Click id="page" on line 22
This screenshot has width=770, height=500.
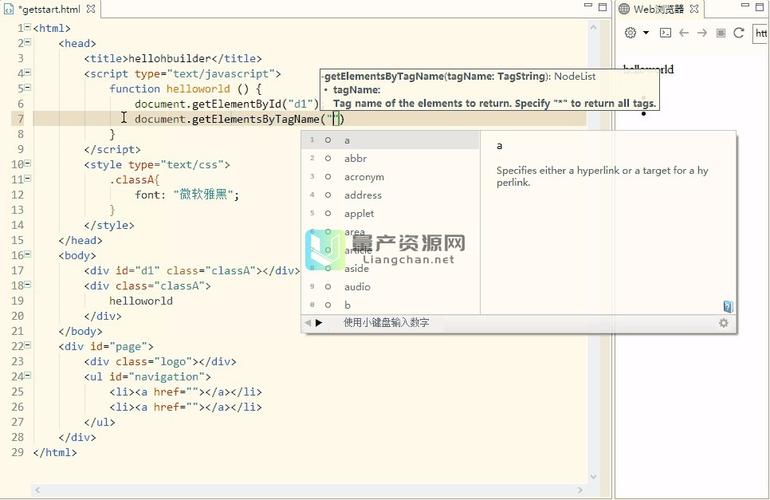[x=118, y=346]
